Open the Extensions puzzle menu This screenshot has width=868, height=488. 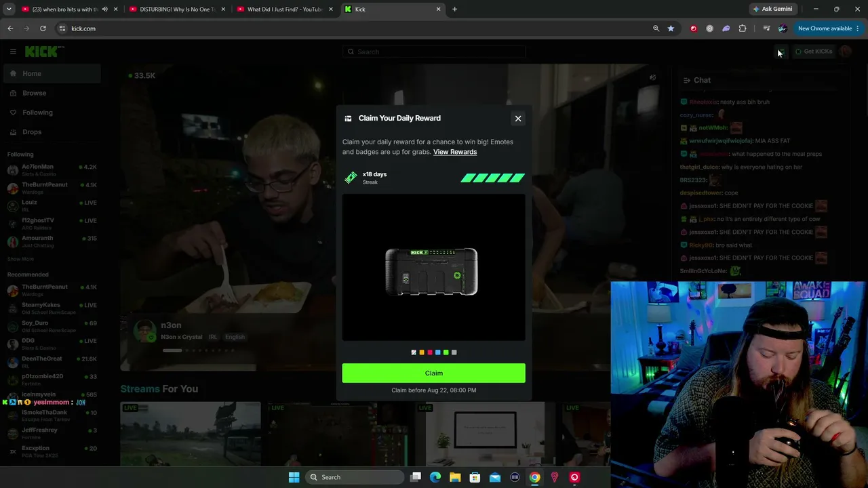pyautogui.click(x=743, y=28)
